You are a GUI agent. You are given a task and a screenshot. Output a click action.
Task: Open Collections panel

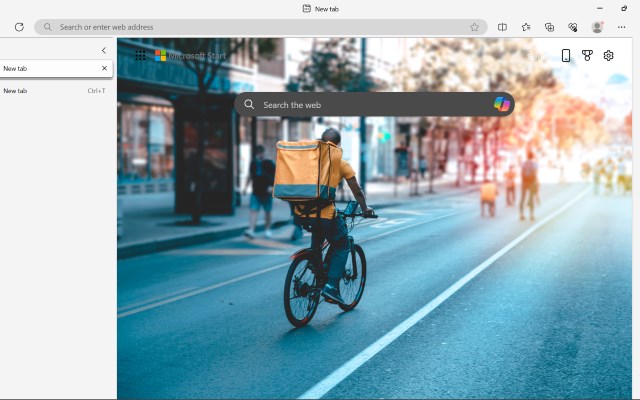tap(550, 27)
